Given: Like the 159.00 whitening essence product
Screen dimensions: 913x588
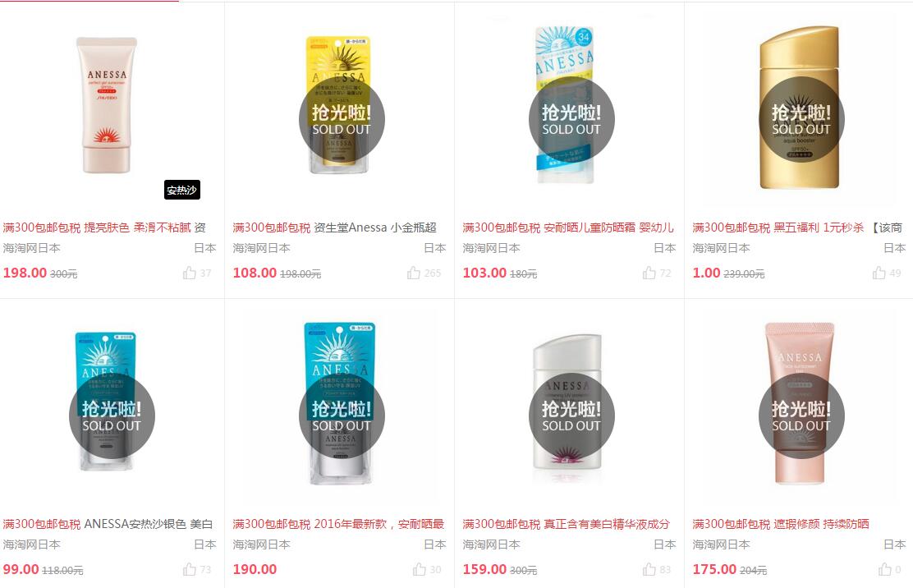Looking at the screenshot, I should (x=649, y=569).
